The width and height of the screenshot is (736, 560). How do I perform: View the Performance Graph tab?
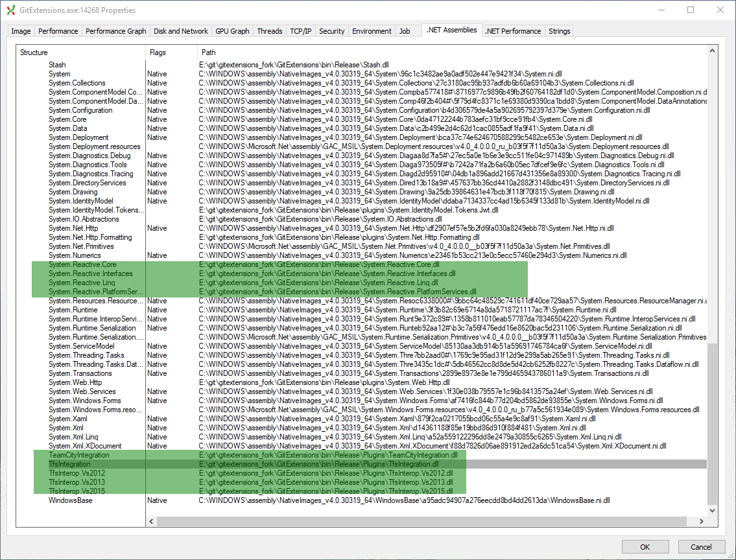115,30
